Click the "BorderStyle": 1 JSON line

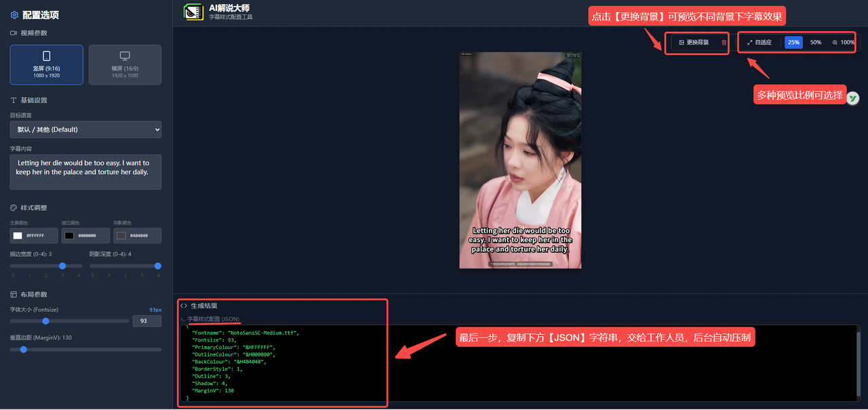click(x=218, y=369)
